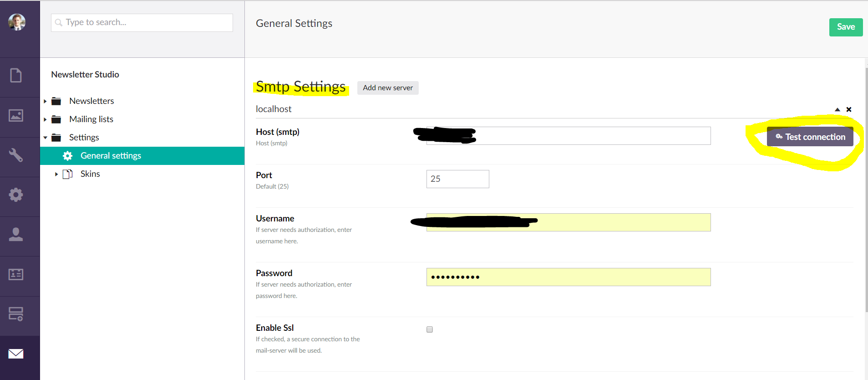Collapse the localhost server panel arrow
This screenshot has height=380, width=868.
coord(838,109)
